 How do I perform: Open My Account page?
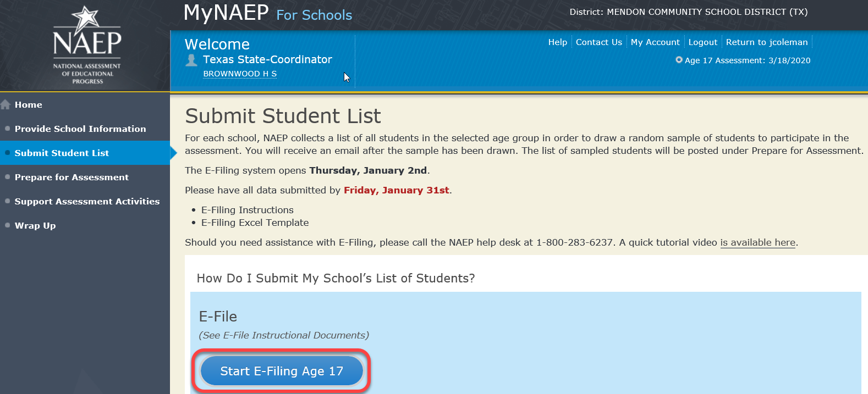tap(655, 42)
